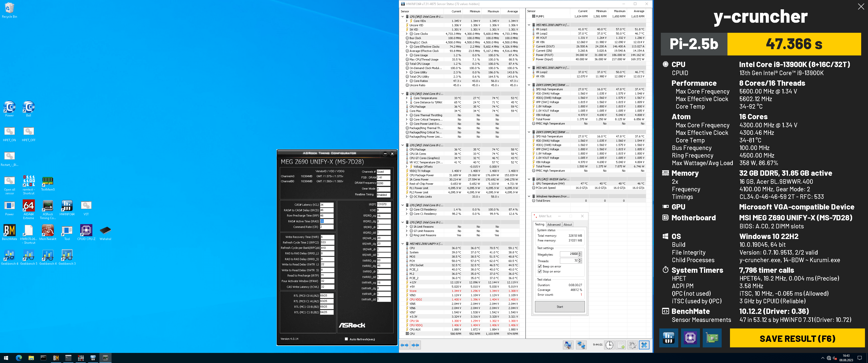Viewport: 868px width, 363px height.
Task: Click HWiNFO log file icon
Action: coord(621,345)
